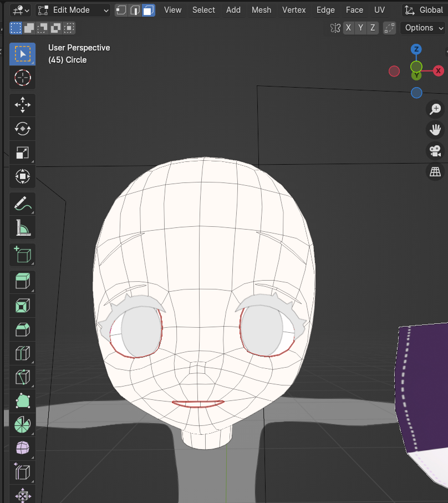This screenshot has height=503, width=448.
Task: Select the Extrude Region tool
Action: 22,282
